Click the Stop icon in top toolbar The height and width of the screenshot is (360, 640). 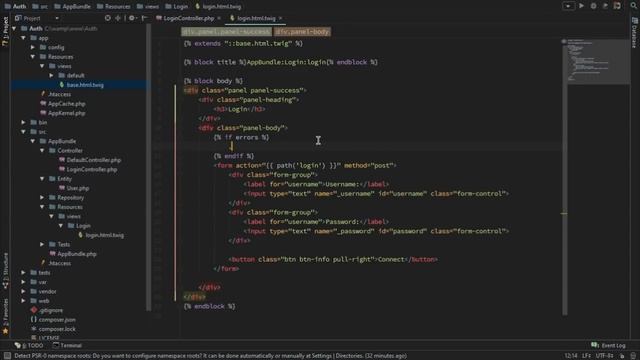pos(617,6)
